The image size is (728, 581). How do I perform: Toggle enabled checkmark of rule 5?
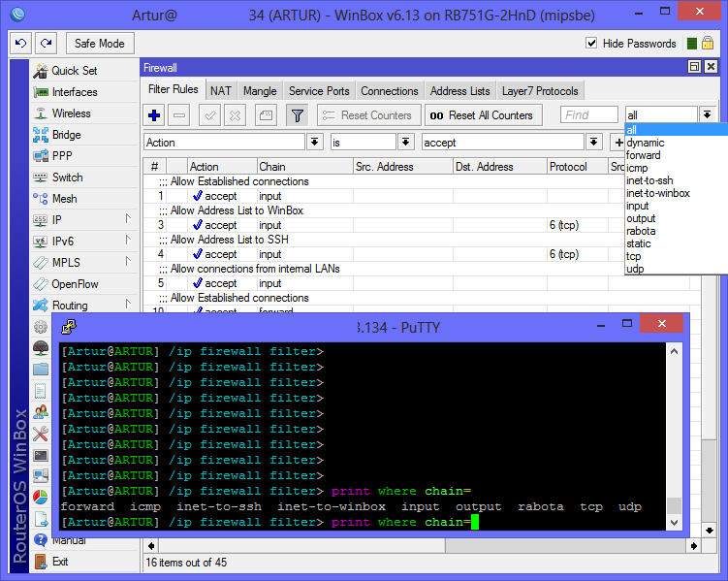pos(198,283)
